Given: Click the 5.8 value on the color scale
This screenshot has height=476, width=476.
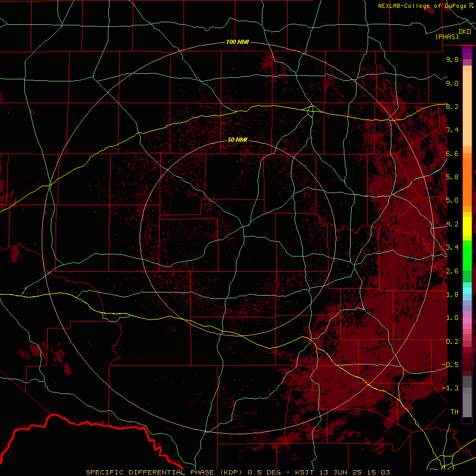Looking at the screenshot, I should pos(452,177).
